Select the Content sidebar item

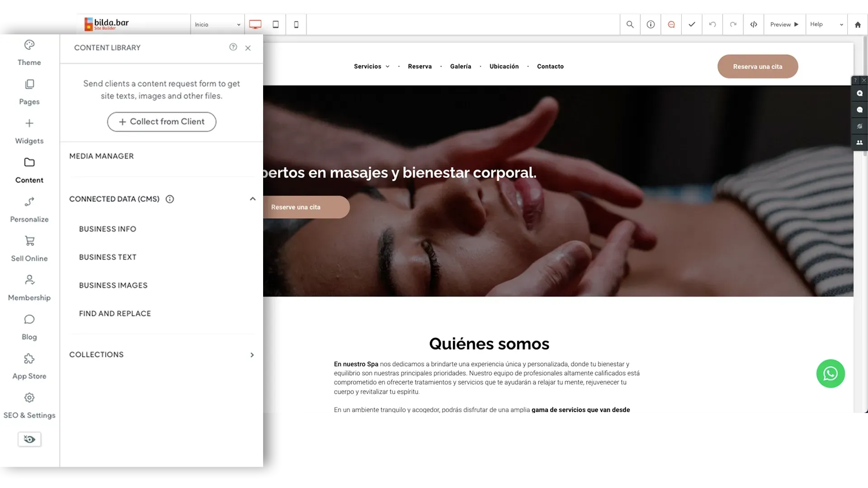[x=29, y=171]
